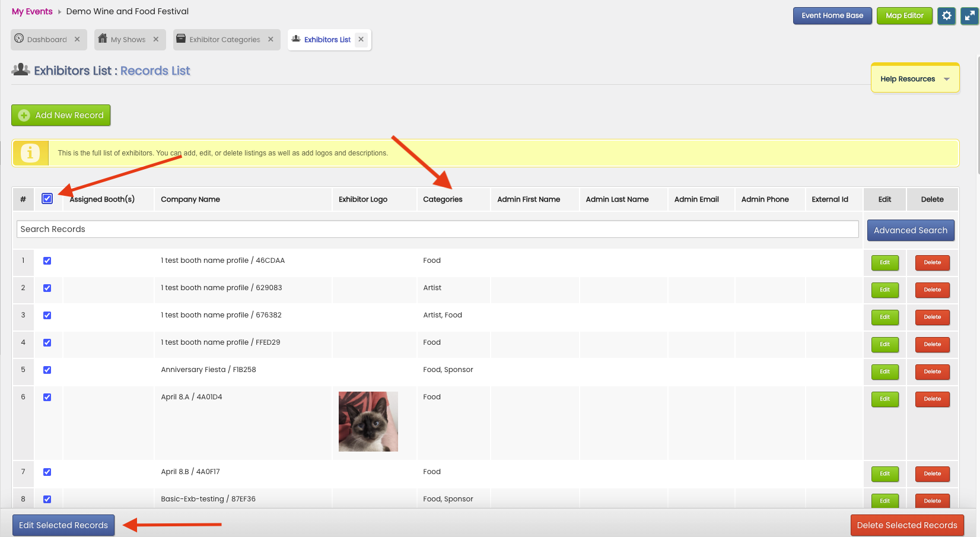980x537 pixels.
Task: Edit the April 8.B record
Action: click(884, 474)
